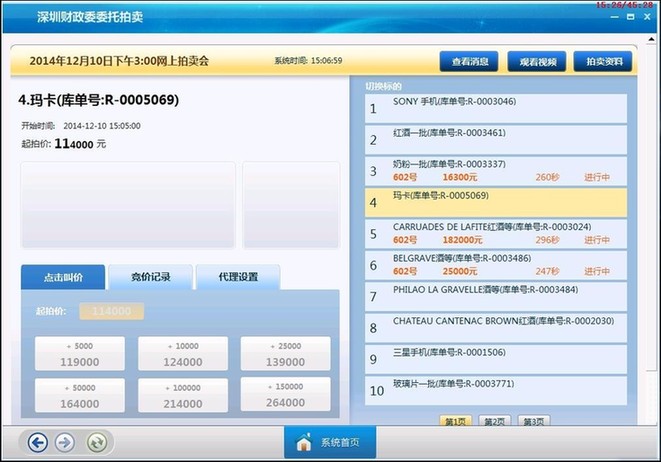Viewport: 661px width, 462px height.
Task: Open 观看视频 to watch video
Action: click(537, 61)
